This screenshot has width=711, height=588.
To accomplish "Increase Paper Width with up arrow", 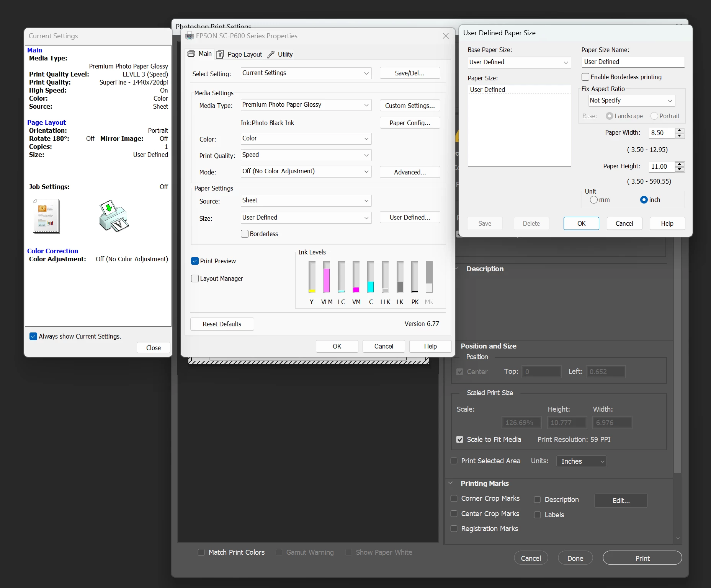I will [x=680, y=130].
